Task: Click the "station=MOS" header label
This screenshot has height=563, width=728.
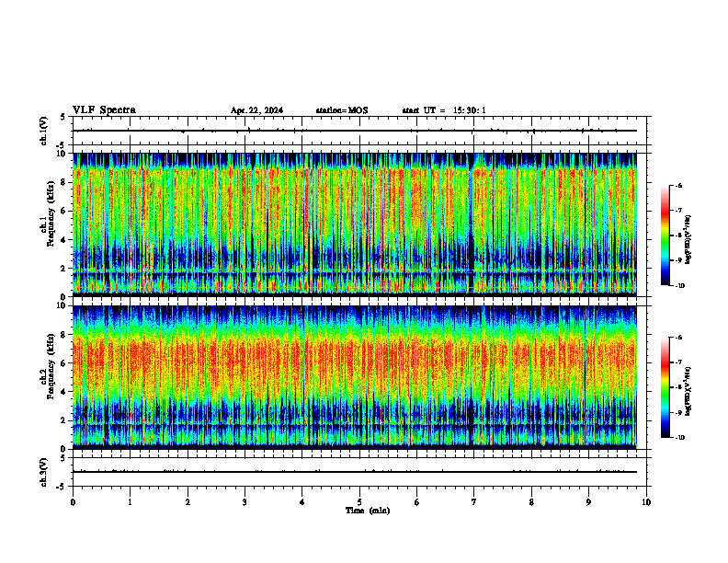Action: [342, 110]
